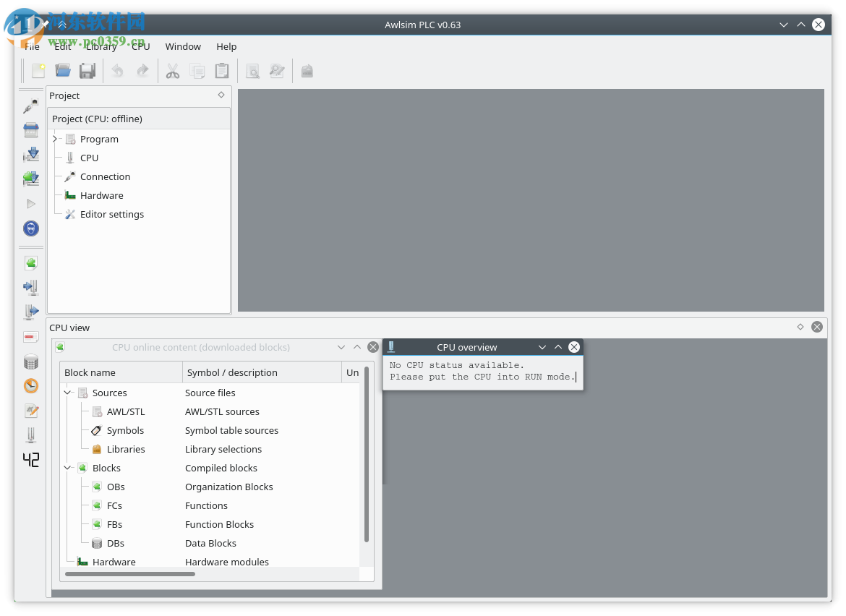Open the CPU online content dropdown menu
The image size is (846, 616).
(341, 347)
